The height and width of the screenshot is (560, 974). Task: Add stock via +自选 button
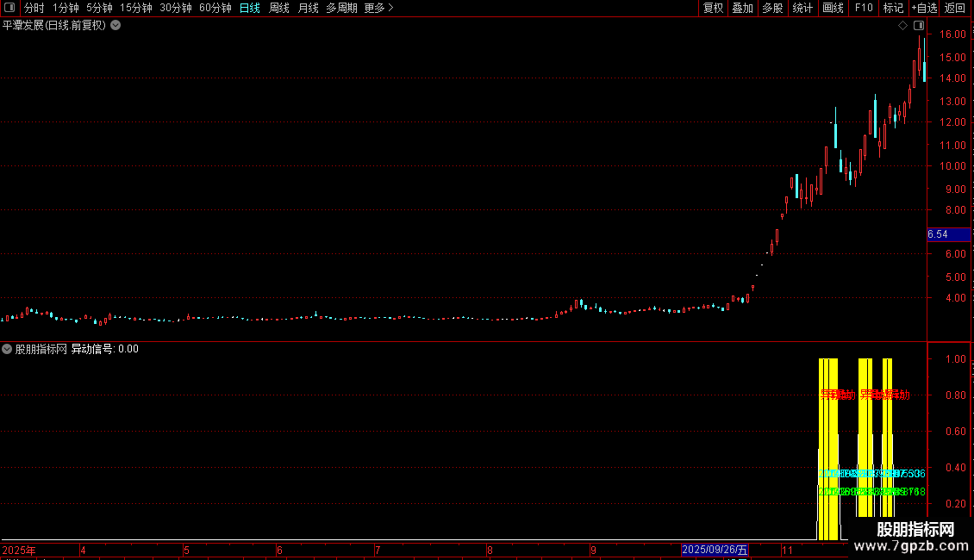click(x=924, y=8)
